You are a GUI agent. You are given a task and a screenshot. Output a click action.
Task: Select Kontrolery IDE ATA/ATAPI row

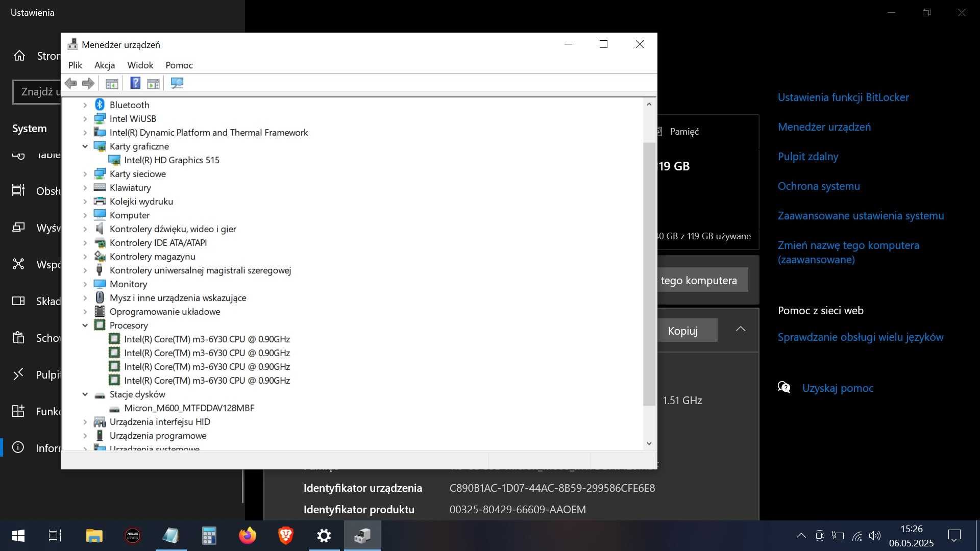(x=158, y=243)
